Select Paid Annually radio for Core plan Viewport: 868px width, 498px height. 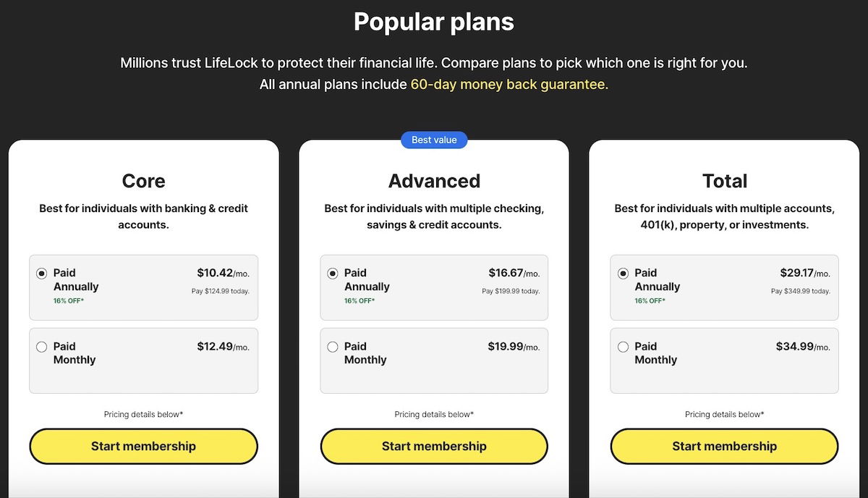(42, 274)
